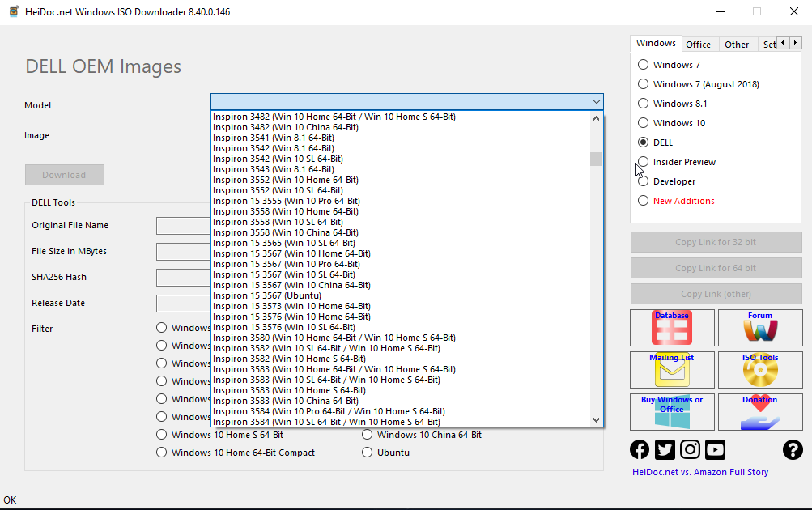Image resolution: width=812 pixels, height=510 pixels.
Task: Open the Database tile icon
Action: pos(672,328)
